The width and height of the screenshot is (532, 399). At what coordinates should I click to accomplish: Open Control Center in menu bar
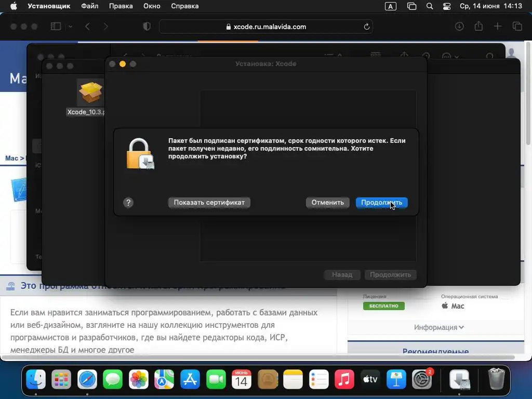(x=447, y=6)
